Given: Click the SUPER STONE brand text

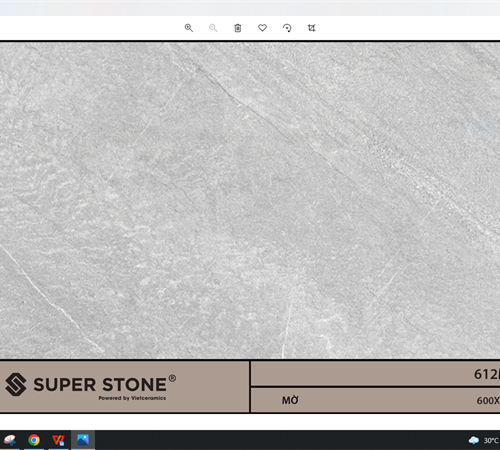Looking at the screenshot, I should point(100,385).
